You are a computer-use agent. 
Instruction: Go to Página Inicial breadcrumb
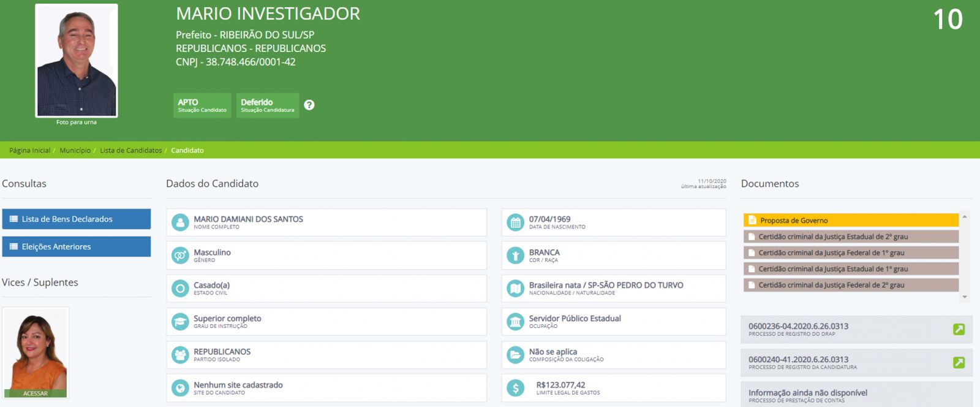[29, 150]
